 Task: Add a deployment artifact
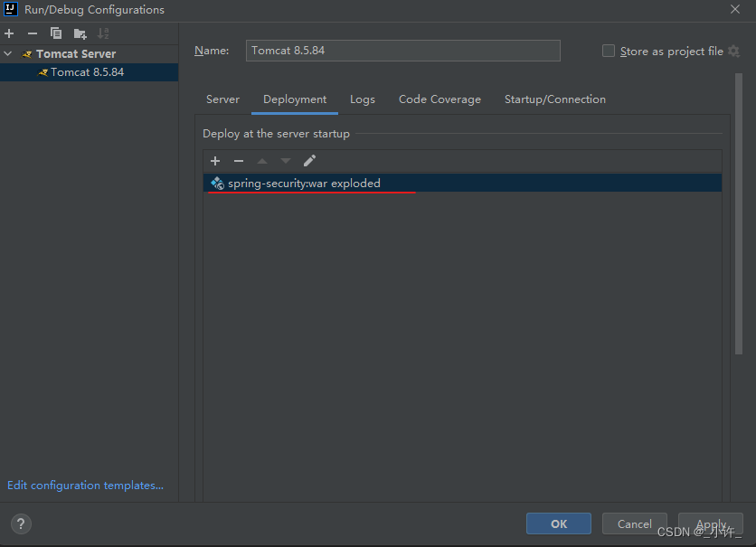click(215, 161)
